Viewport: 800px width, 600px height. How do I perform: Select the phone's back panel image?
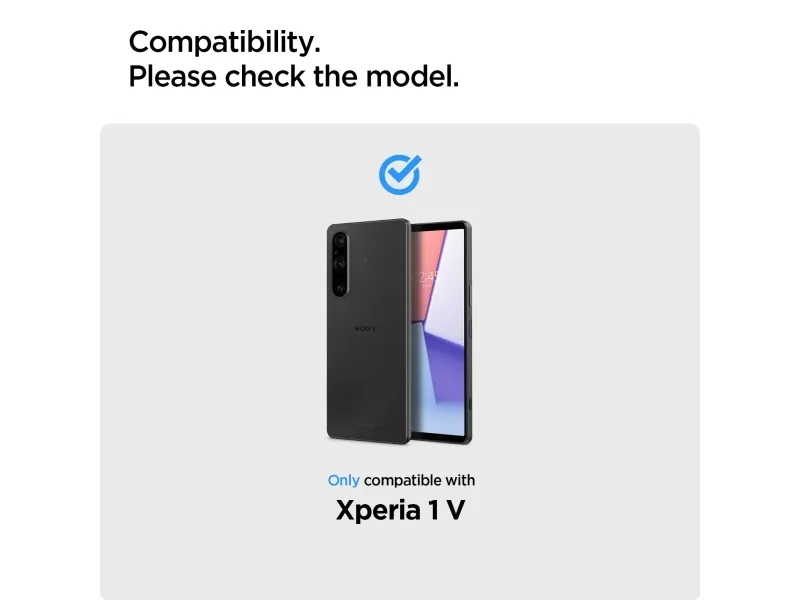pos(368,331)
